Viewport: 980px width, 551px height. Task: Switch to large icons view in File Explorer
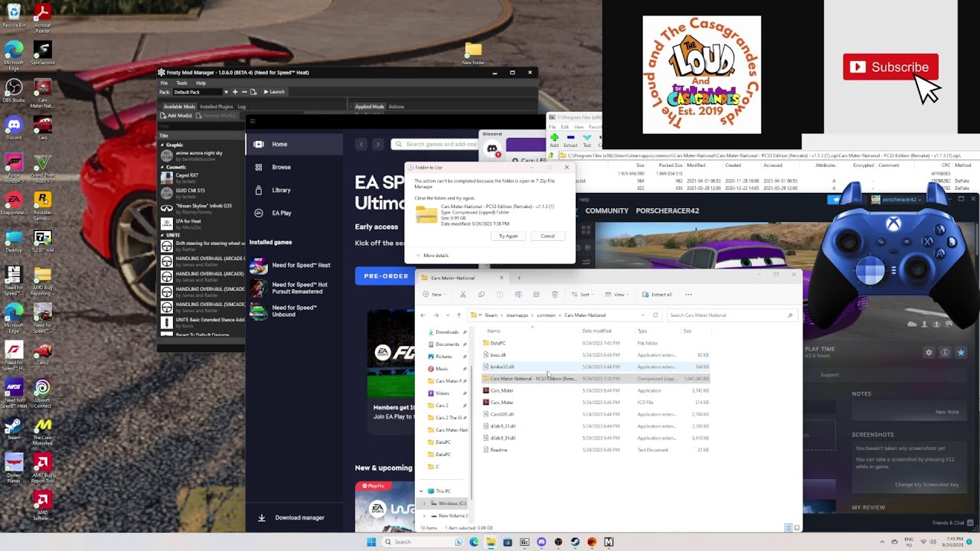click(x=797, y=527)
